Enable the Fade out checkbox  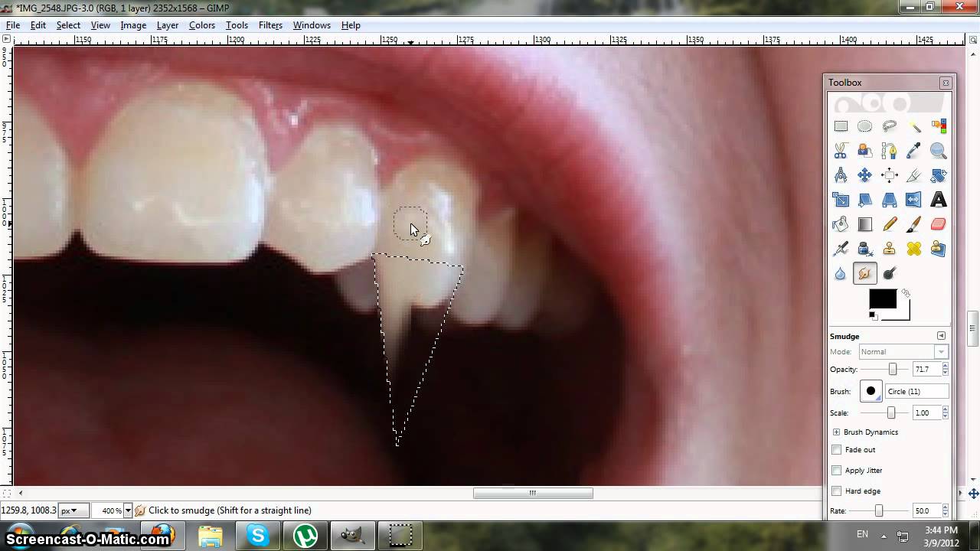837,450
